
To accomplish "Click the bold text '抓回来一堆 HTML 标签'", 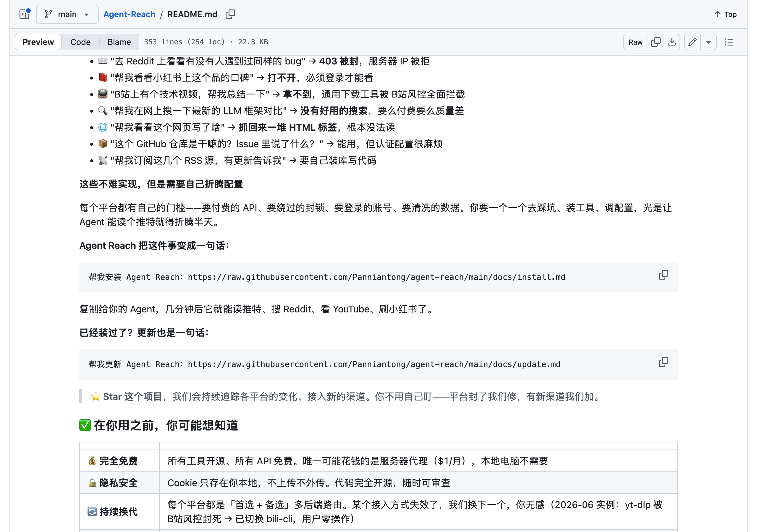I will pyautogui.click(x=287, y=127).
